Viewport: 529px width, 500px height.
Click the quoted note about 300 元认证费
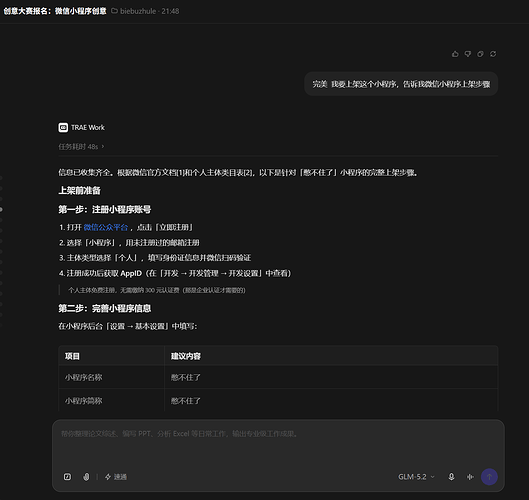coord(157,290)
